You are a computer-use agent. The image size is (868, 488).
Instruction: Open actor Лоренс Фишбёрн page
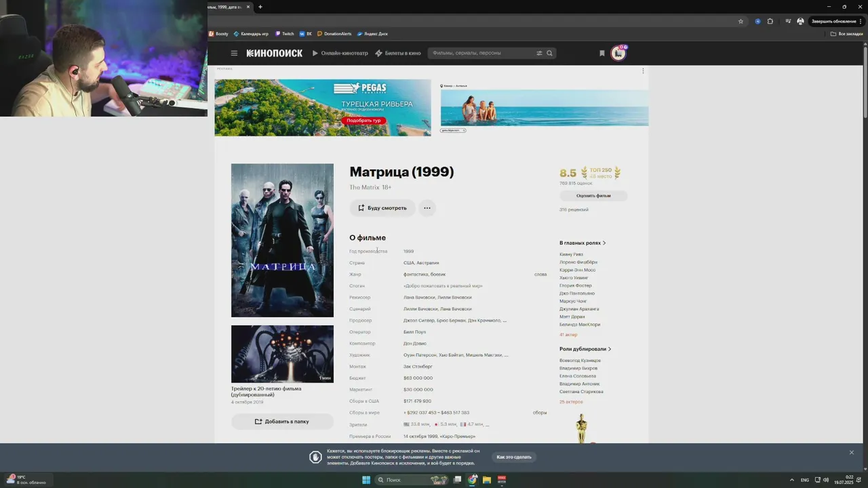[x=578, y=262]
